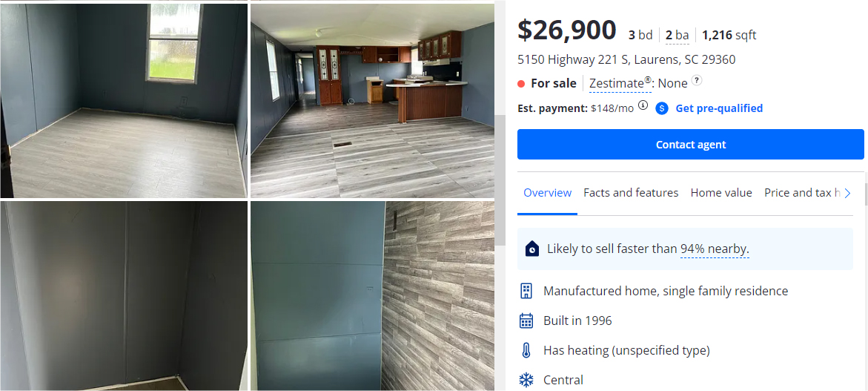Expand more tabs with the right chevron arrow
This screenshot has height=391, width=868.
[x=847, y=193]
